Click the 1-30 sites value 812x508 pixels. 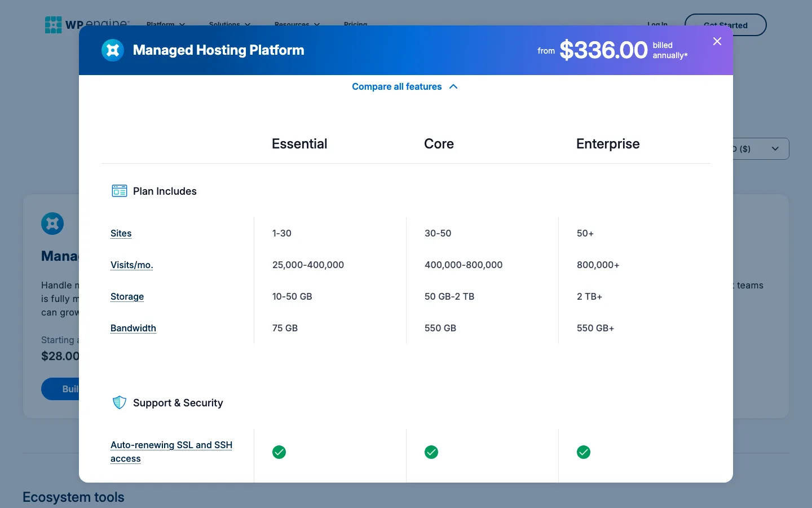click(x=282, y=233)
